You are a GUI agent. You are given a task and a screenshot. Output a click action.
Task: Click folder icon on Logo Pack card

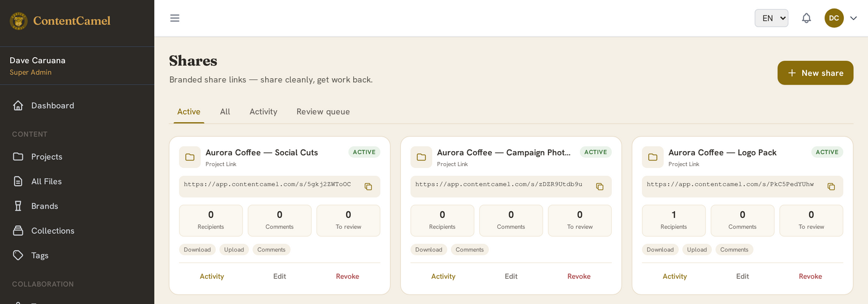653,157
